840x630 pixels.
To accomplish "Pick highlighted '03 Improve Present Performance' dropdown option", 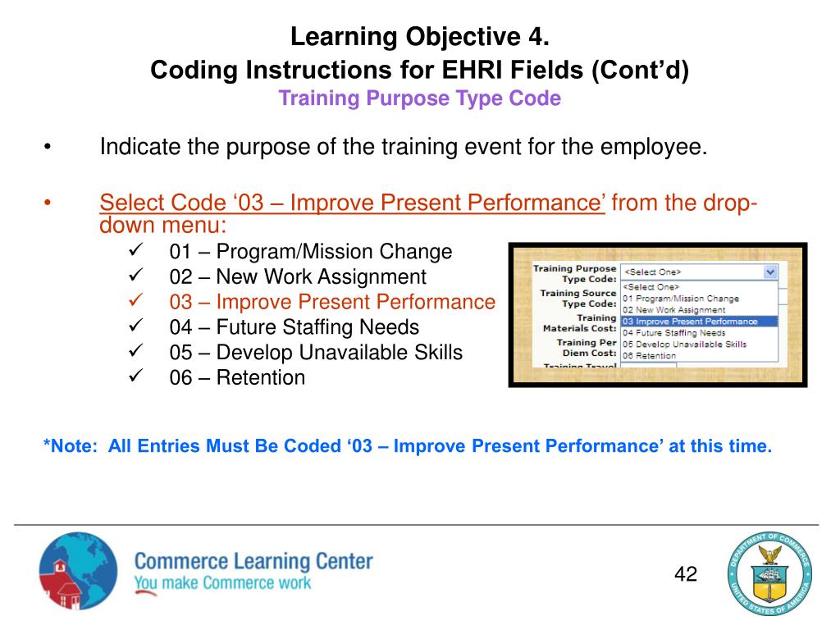I will point(689,322).
